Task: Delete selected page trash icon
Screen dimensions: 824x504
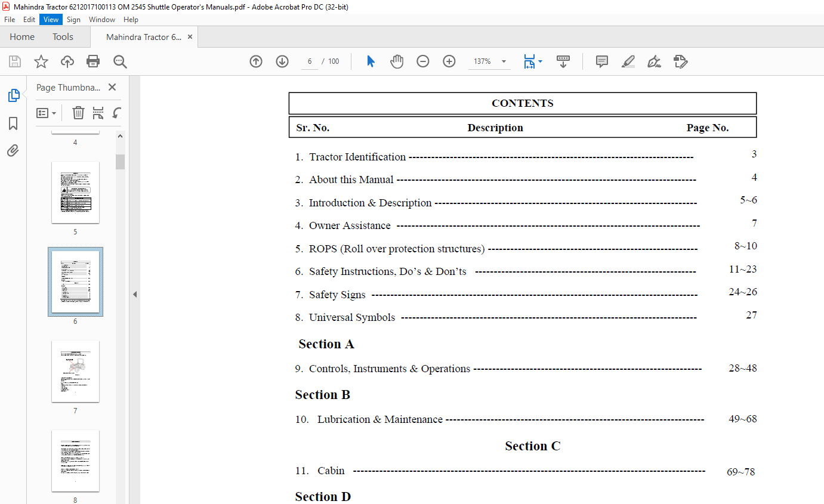Action: pyautogui.click(x=78, y=113)
